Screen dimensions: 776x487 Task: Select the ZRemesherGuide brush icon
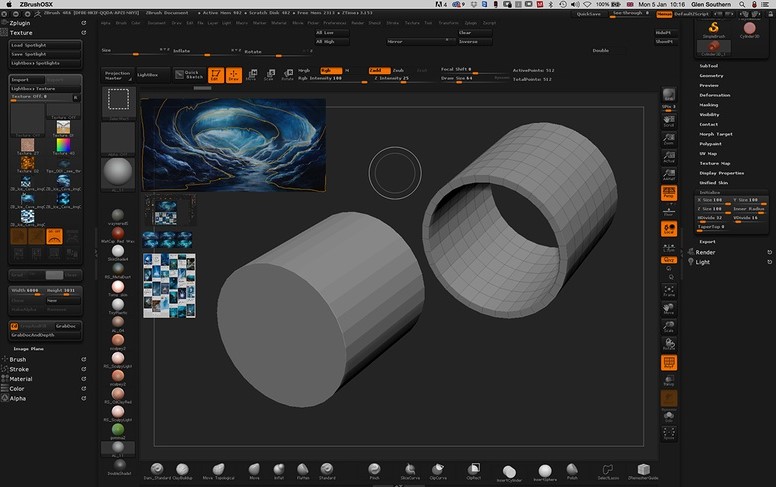[642, 469]
